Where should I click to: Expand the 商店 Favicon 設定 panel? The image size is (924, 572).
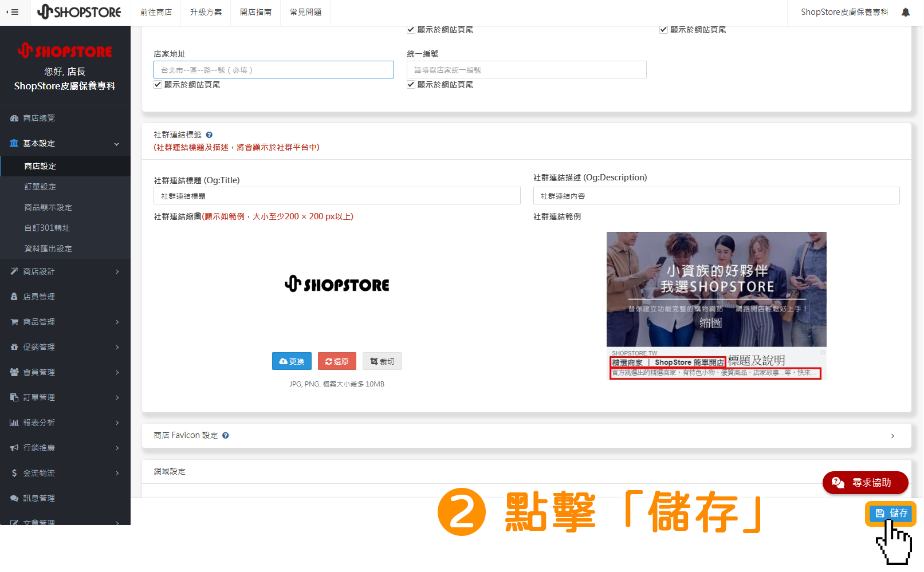pos(892,436)
